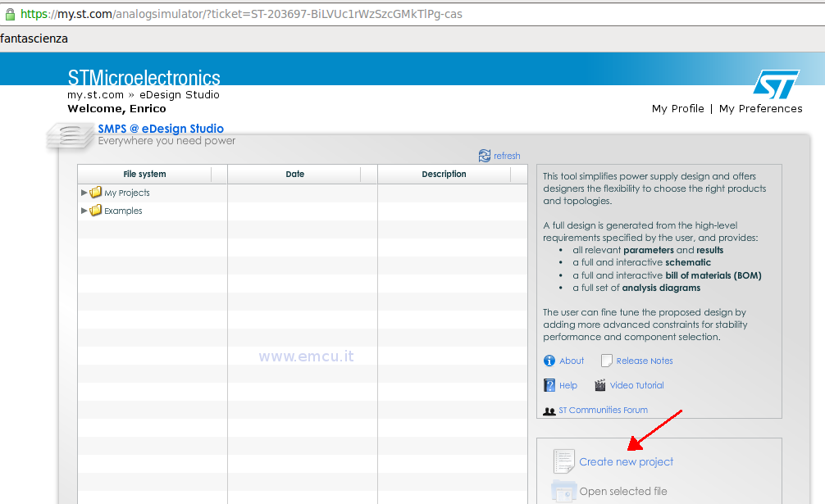Click the Examples folder icon
Viewport: 825px width, 504px height.
pos(96,211)
